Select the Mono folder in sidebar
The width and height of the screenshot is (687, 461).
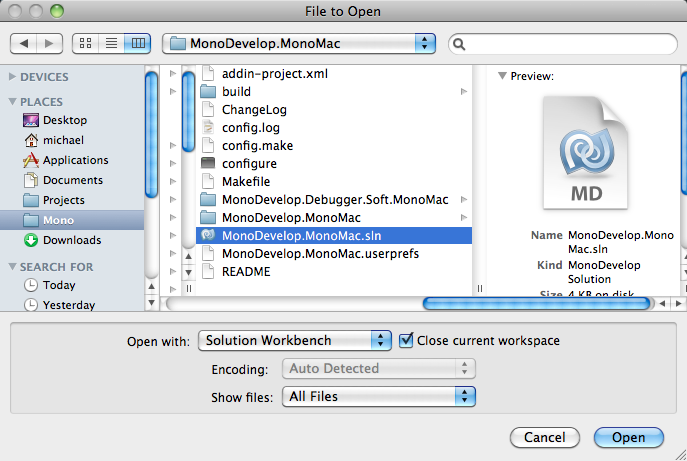pos(72,220)
